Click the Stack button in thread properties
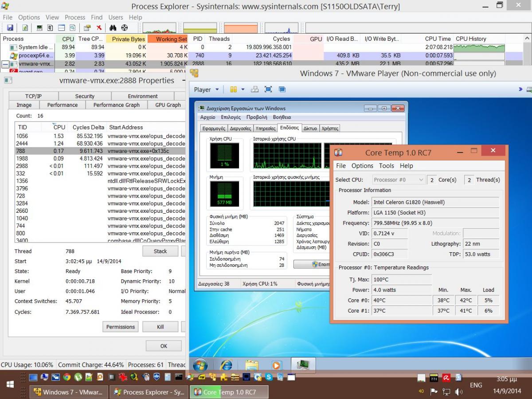 [x=160, y=251]
